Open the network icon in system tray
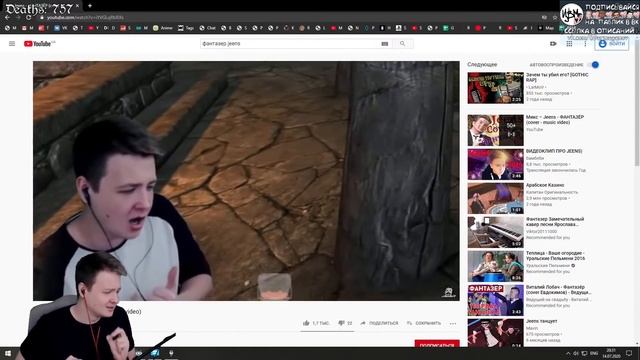Screen dimensions: 640x360 [x=584, y=353]
